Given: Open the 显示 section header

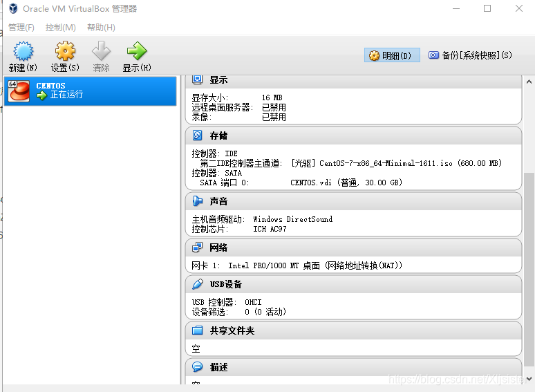Looking at the screenshot, I should pos(353,80).
